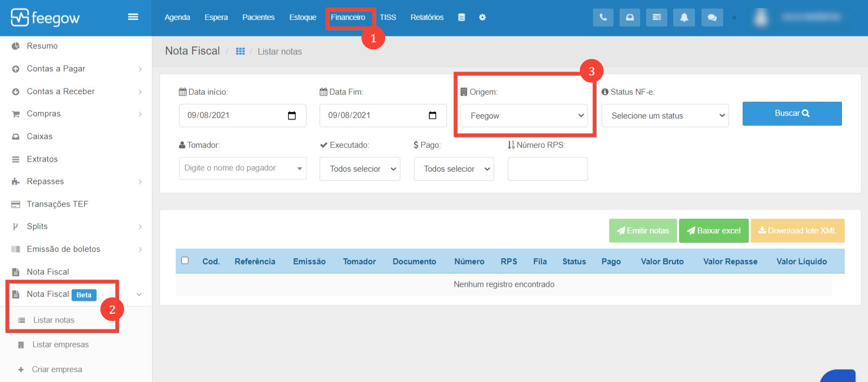Open Transações TEF sidebar item

point(58,204)
